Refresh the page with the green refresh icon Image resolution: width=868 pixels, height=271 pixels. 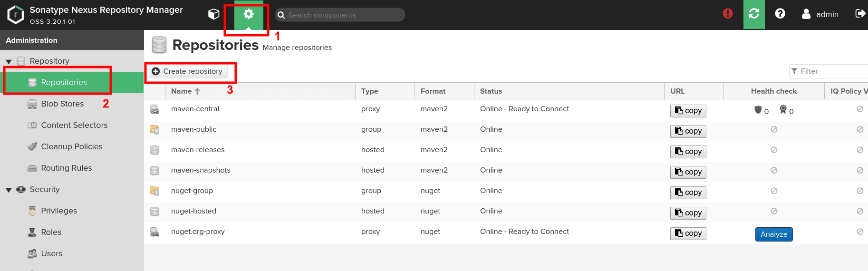click(754, 14)
